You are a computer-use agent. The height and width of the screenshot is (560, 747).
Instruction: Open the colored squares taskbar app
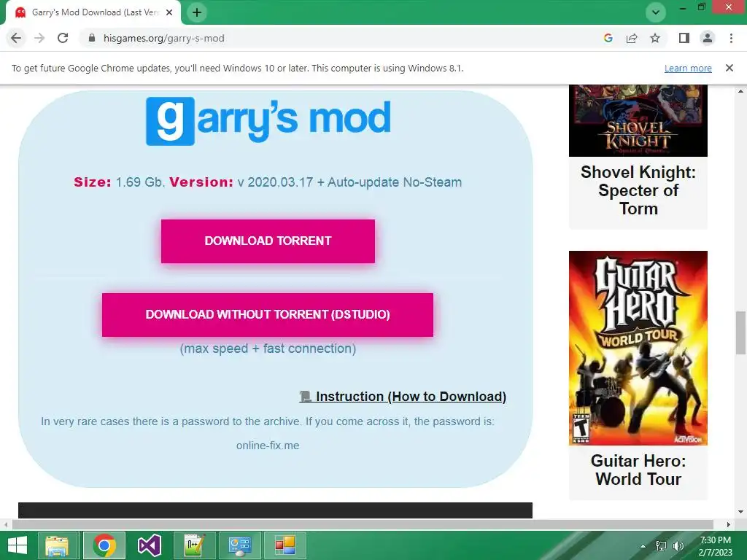285,545
